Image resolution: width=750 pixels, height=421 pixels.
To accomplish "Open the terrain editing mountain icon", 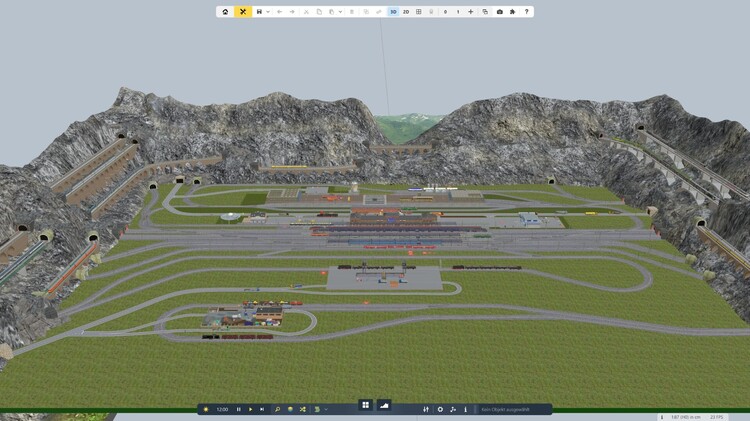I will (x=384, y=405).
